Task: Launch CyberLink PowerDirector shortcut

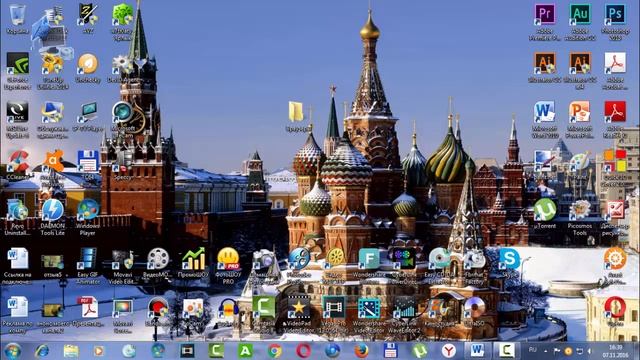Action: (404, 265)
